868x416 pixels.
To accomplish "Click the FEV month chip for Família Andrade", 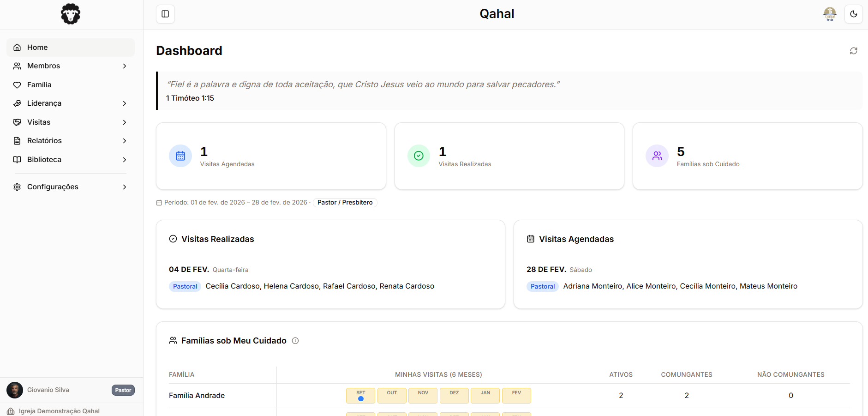I will [516, 396].
